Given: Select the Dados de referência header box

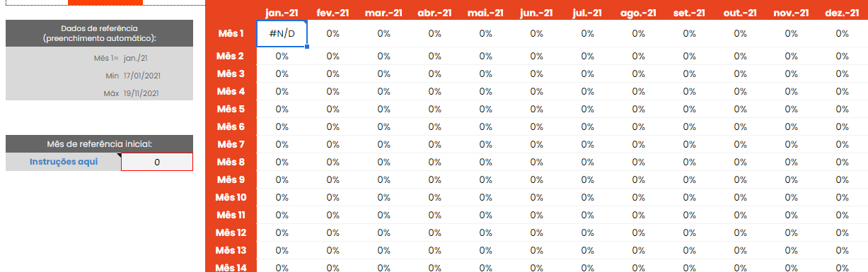Looking at the screenshot, I should coord(99,33).
